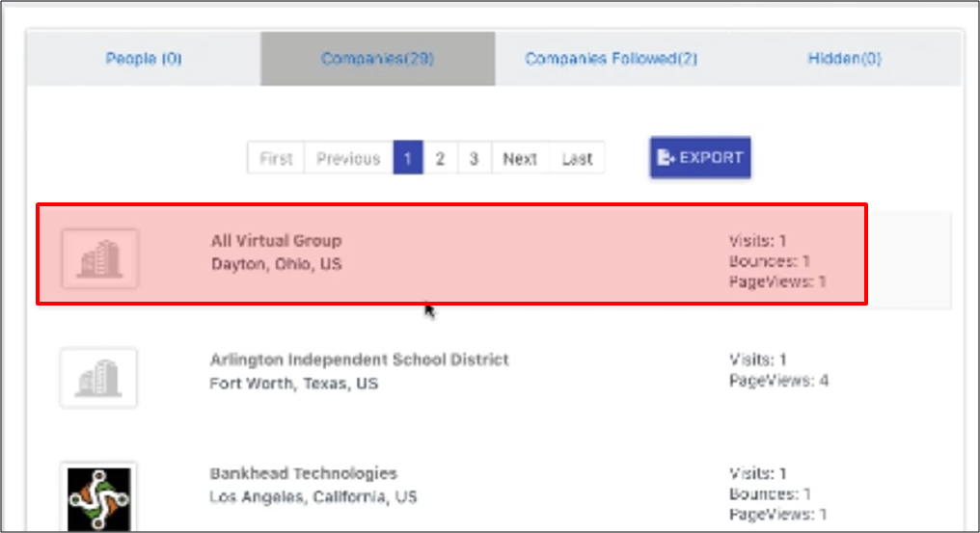Click Visits: 1 for Arlington Independent School District

[757, 360]
